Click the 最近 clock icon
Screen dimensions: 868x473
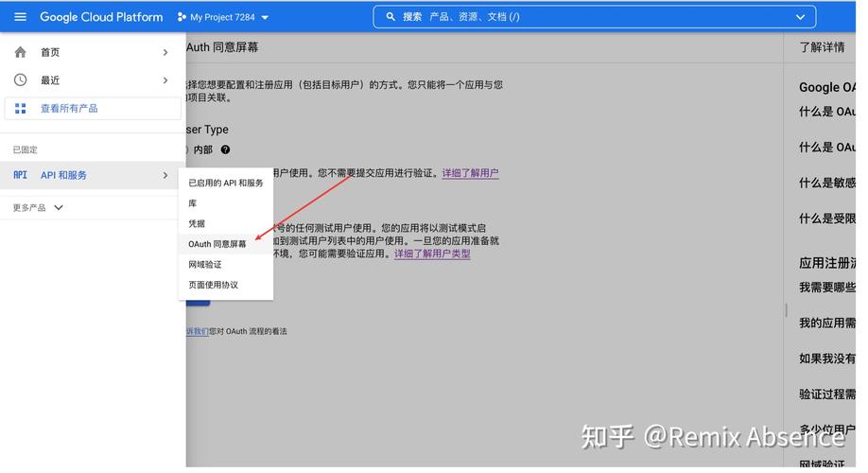[21, 79]
